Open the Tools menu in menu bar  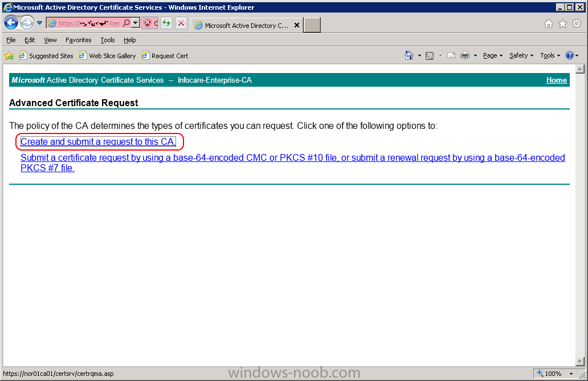[108, 40]
